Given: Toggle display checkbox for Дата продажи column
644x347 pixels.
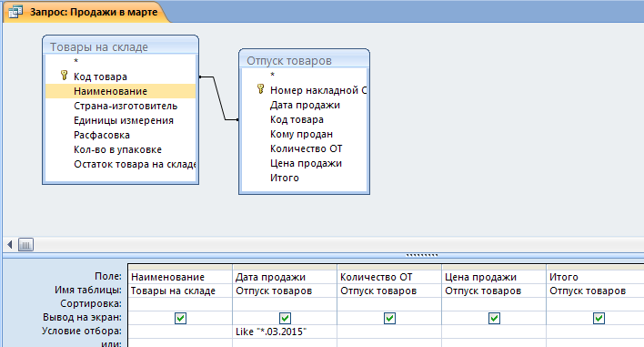Looking at the screenshot, I should point(285,318).
